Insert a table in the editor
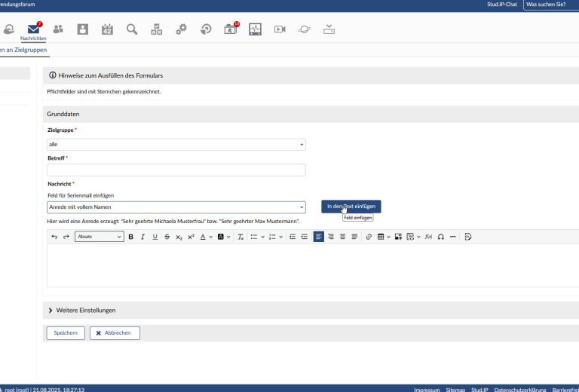The width and height of the screenshot is (579, 392). pos(381,237)
